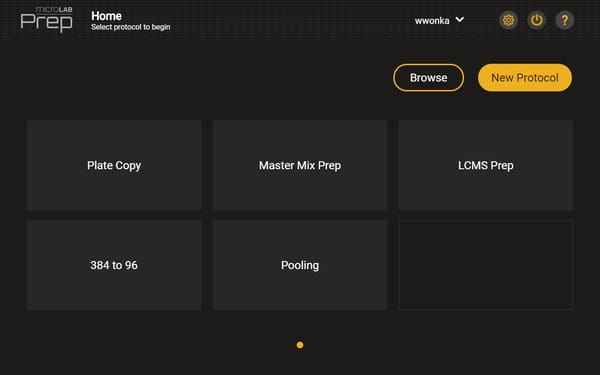The width and height of the screenshot is (600, 375).
Task: Click the Microlab Prep logo
Action: coord(46,19)
